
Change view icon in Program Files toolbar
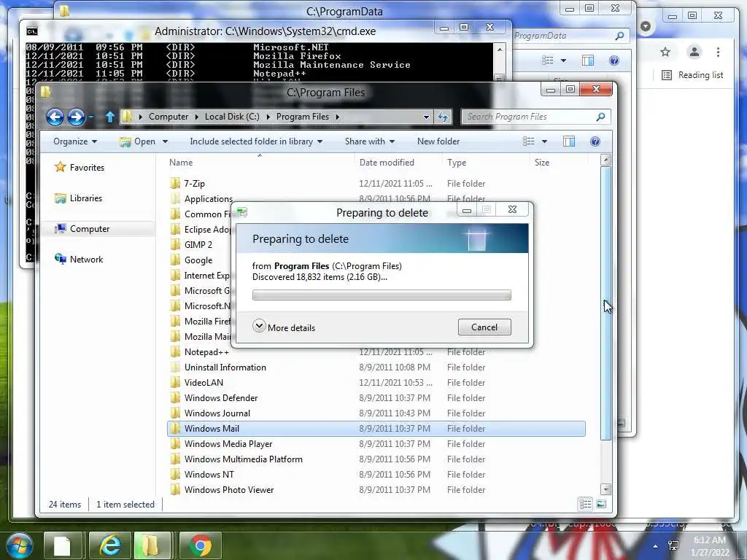point(529,141)
